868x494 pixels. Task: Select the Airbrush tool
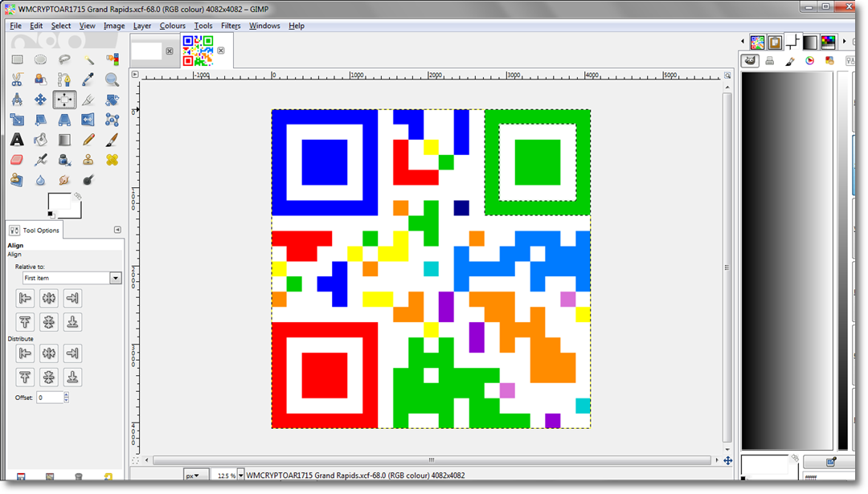pos(40,160)
